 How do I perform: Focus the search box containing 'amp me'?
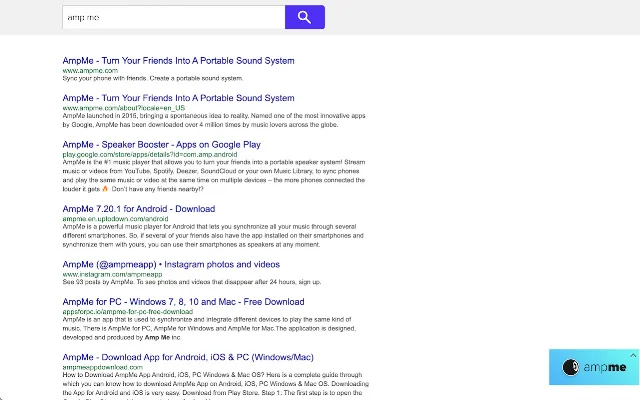point(173,17)
